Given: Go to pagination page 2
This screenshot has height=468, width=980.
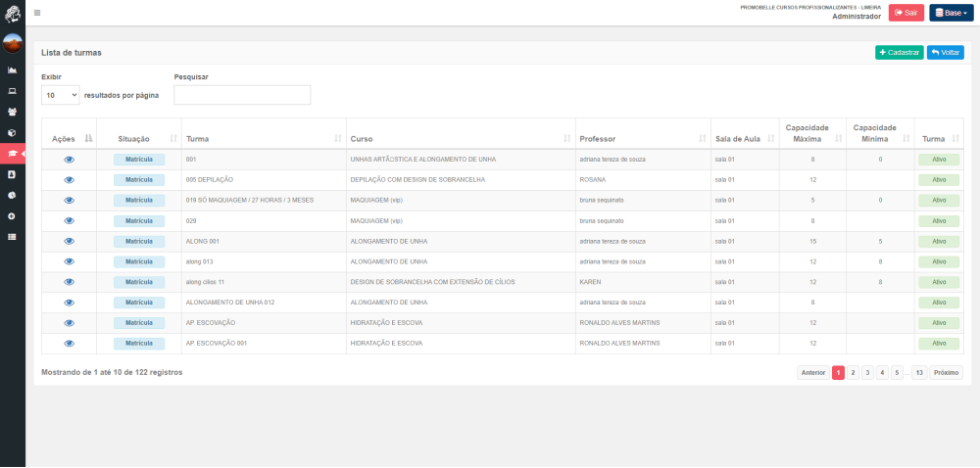Looking at the screenshot, I should [854, 372].
